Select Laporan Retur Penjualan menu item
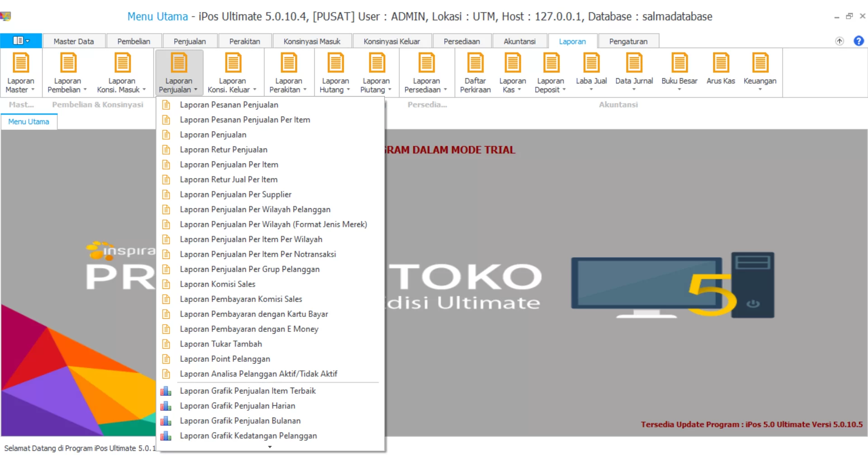This screenshot has height=455, width=868. (223, 150)
